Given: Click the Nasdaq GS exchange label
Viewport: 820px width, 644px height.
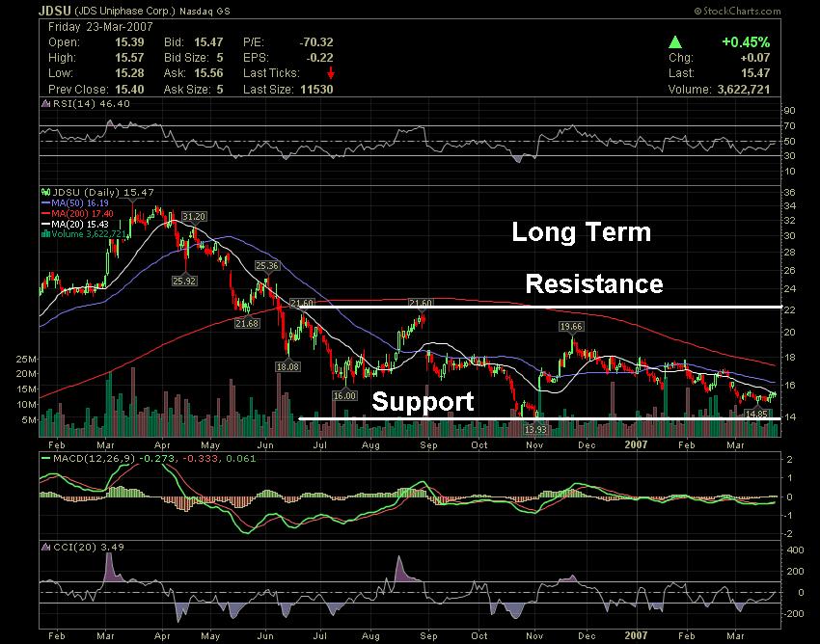Looking at the screenshot, I should pos(205,11).
